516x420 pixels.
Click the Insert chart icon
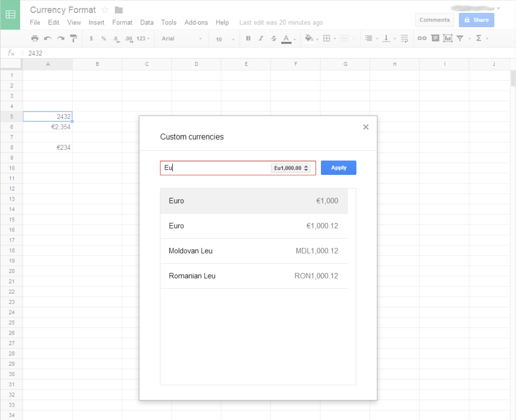447,38
